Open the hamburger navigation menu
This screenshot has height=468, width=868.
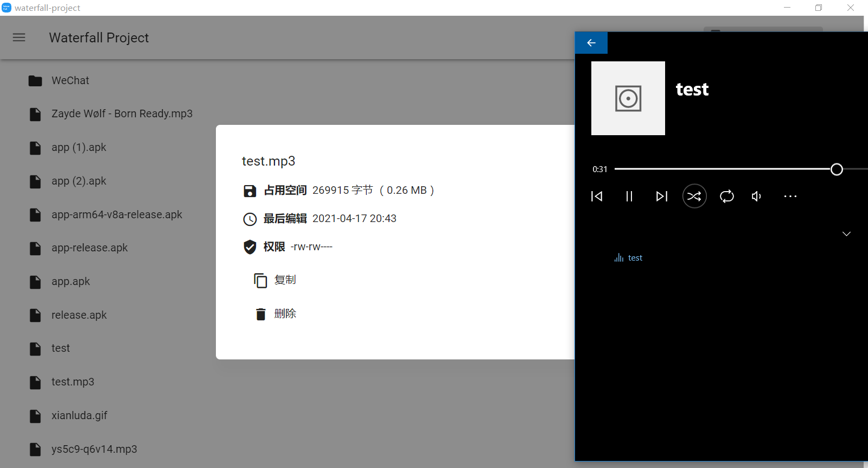[19, 37]
